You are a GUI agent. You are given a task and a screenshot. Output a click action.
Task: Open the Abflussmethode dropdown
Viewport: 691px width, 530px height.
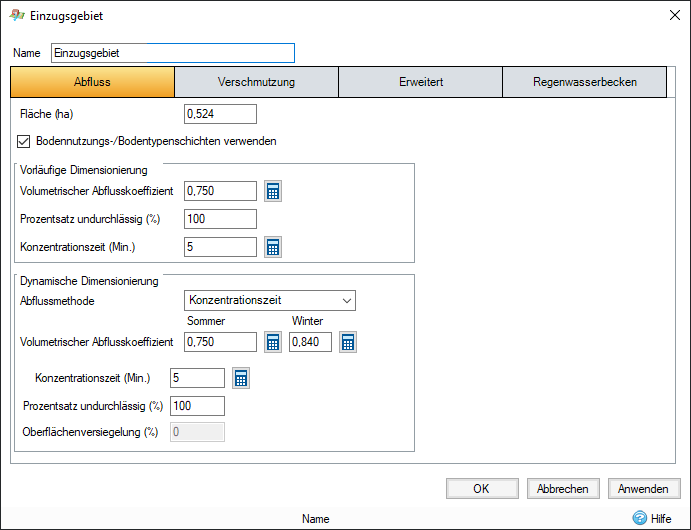click(x=270, y=300)
